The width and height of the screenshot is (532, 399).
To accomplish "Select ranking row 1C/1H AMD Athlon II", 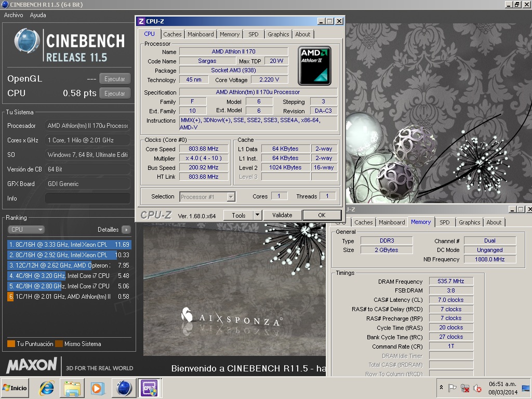I will pos(69,297).
